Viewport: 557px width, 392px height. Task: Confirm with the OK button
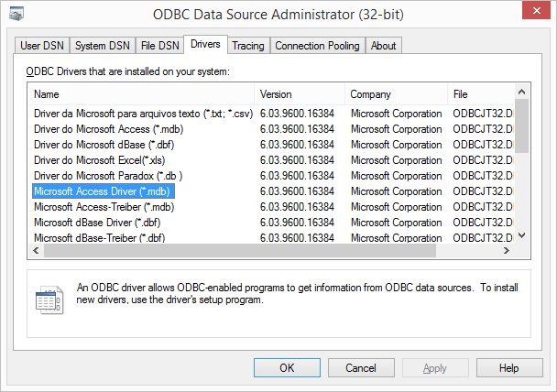(x=287, y=368)
